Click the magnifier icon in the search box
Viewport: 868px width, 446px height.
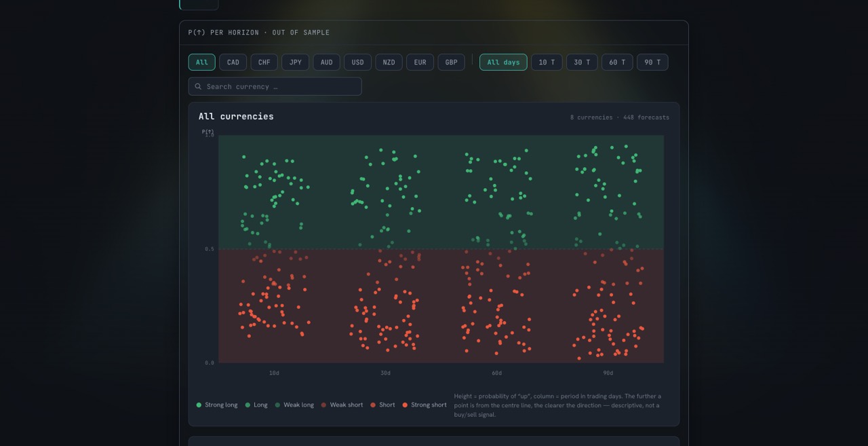click(x=198, y=86)
